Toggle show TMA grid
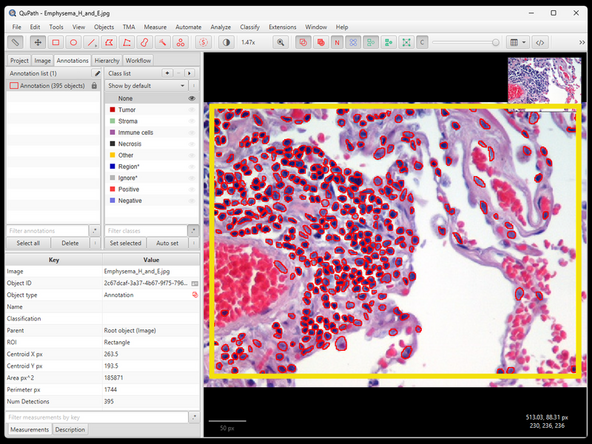The height and width of the screenshot is (444, 592). 353,42
